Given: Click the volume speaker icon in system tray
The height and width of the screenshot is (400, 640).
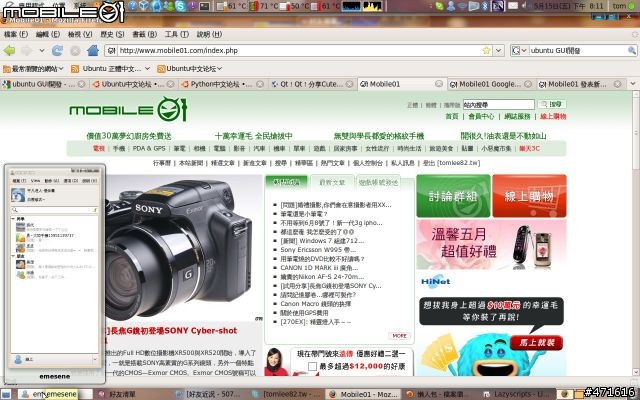Looking at the screenshot, I should coord(526,6).
